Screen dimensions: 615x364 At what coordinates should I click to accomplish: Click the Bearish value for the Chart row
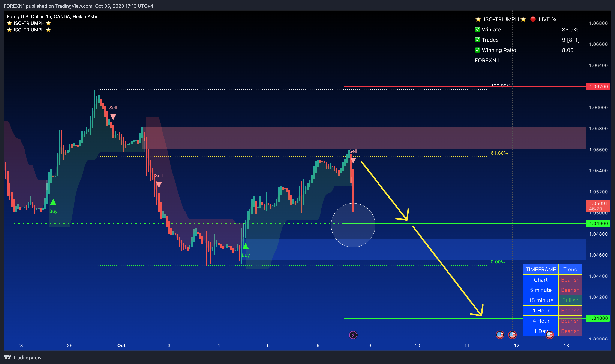pyautogui.click(x=570, y=280)
